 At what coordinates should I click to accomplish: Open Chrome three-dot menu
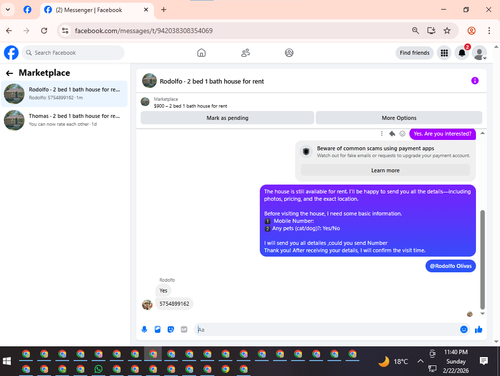pos(489,31)
